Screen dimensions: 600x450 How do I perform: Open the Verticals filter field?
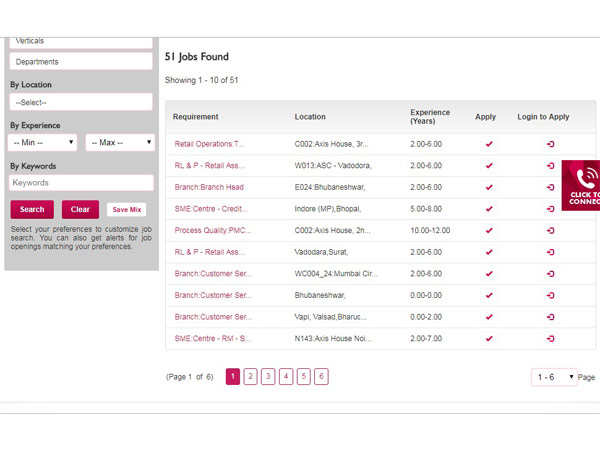81,42
